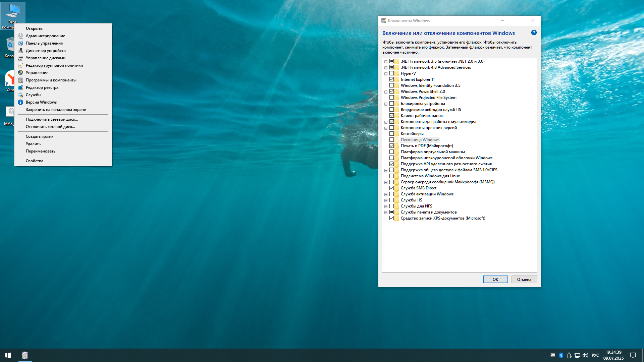Click the Registry Editor icon in menu
Screen dimensions: 644x362
[x=20, y=87]
